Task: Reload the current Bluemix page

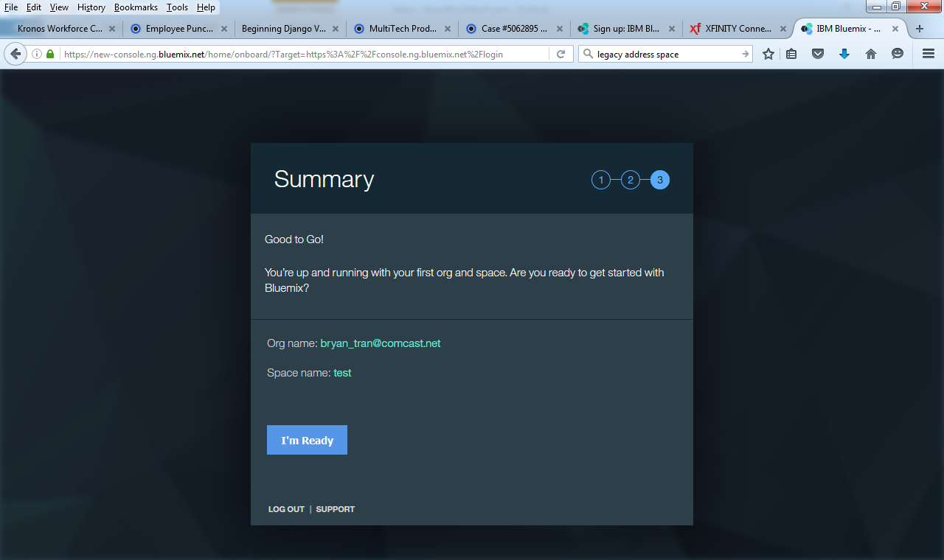Action: 560,54
